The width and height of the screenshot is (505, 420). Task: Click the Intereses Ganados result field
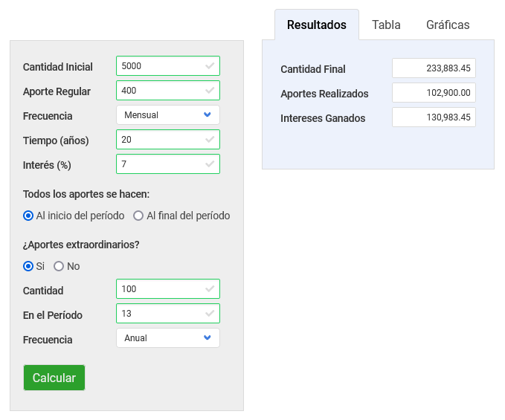coord(434,117)
